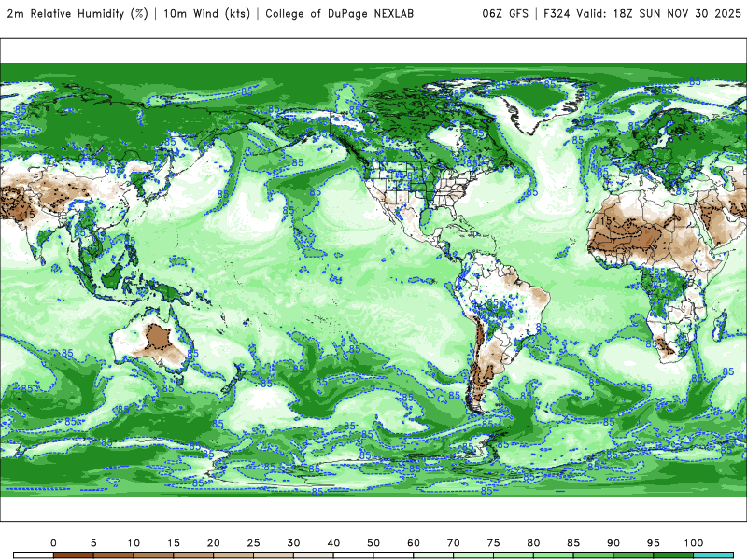This screenshot has height=560, width=747.
Task: Click the '70' legend scale label
Action: pos(454,543)
